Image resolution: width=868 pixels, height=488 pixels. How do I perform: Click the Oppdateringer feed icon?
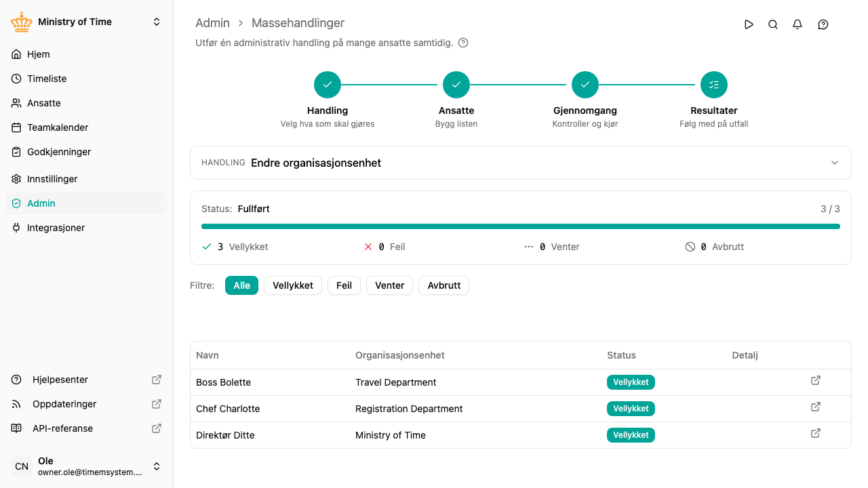coord(16,404)
